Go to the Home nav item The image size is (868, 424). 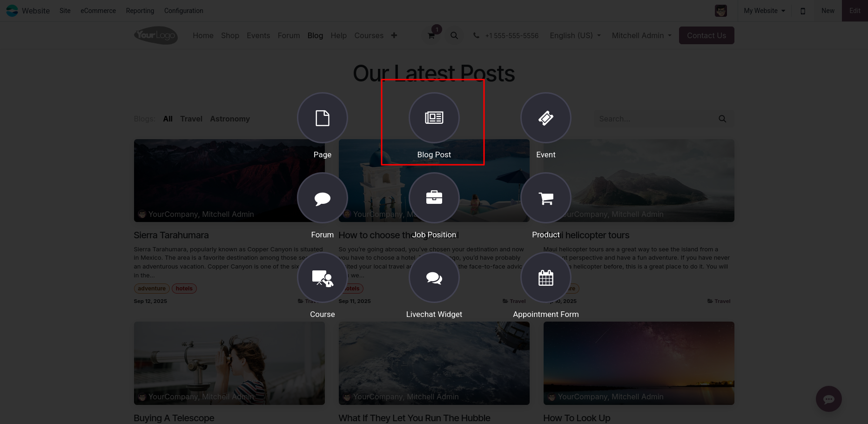(x=203, y=35)
